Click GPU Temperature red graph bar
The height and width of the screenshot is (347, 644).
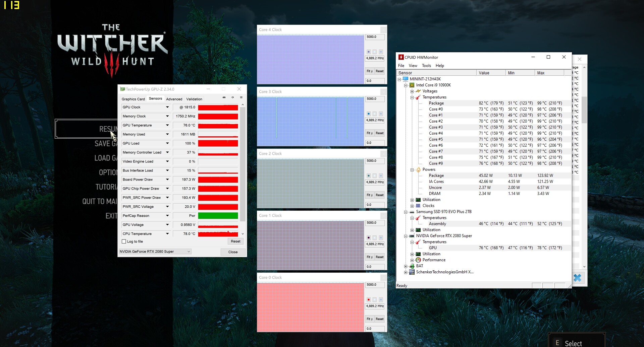[x=218, y=125]
